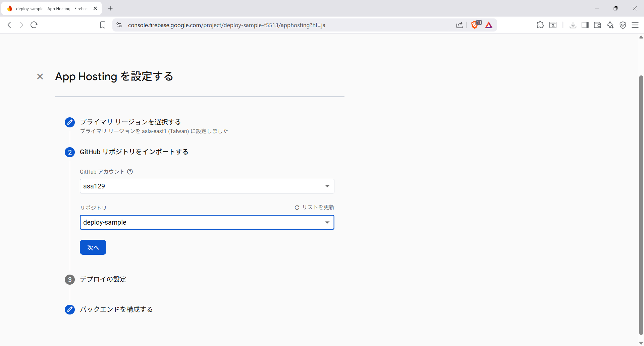Open the バックエンドを構成する step heading

click(116, 309)
